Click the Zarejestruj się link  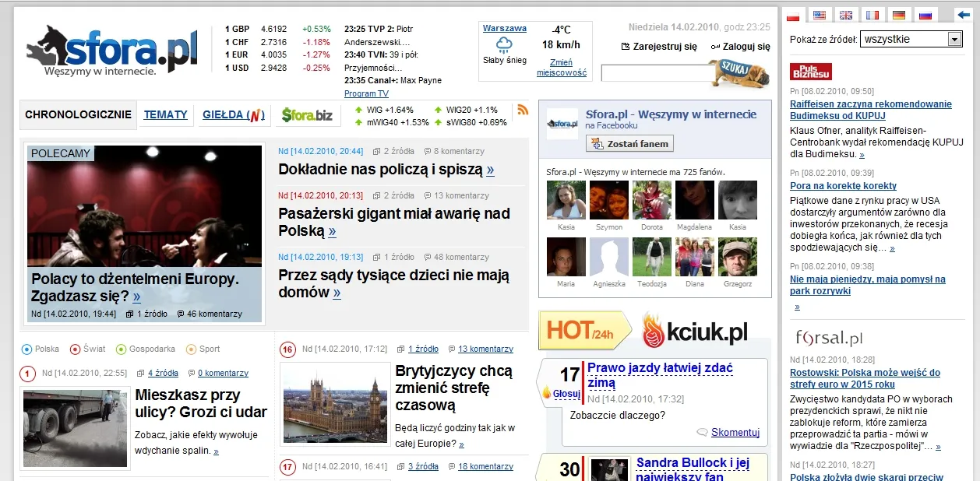click(x=665, y=47)
